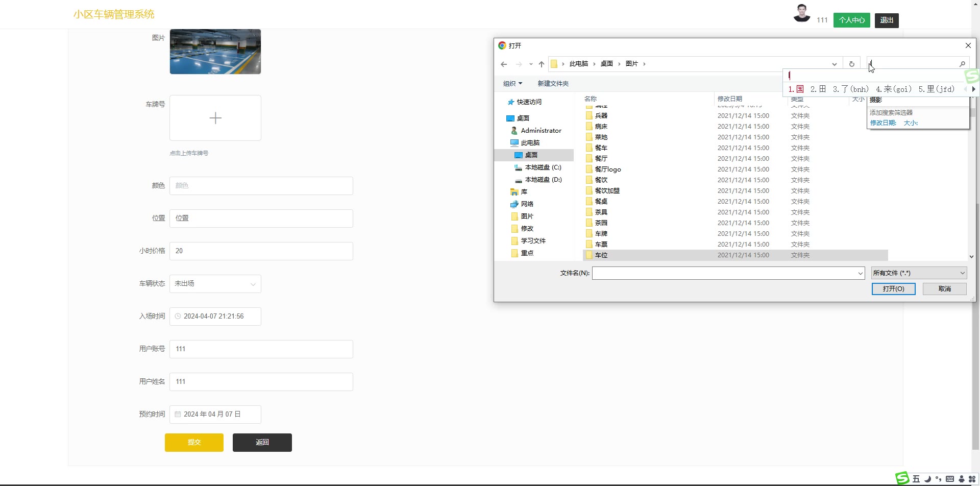
Task: Click the parking lot image thumbnail
Action: pyautogui.click(x=215, y=52)
